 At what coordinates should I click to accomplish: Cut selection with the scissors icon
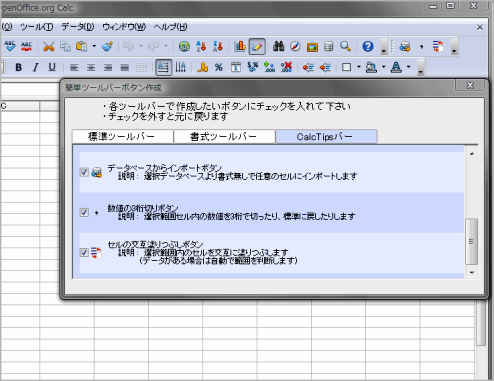point(49,46)
